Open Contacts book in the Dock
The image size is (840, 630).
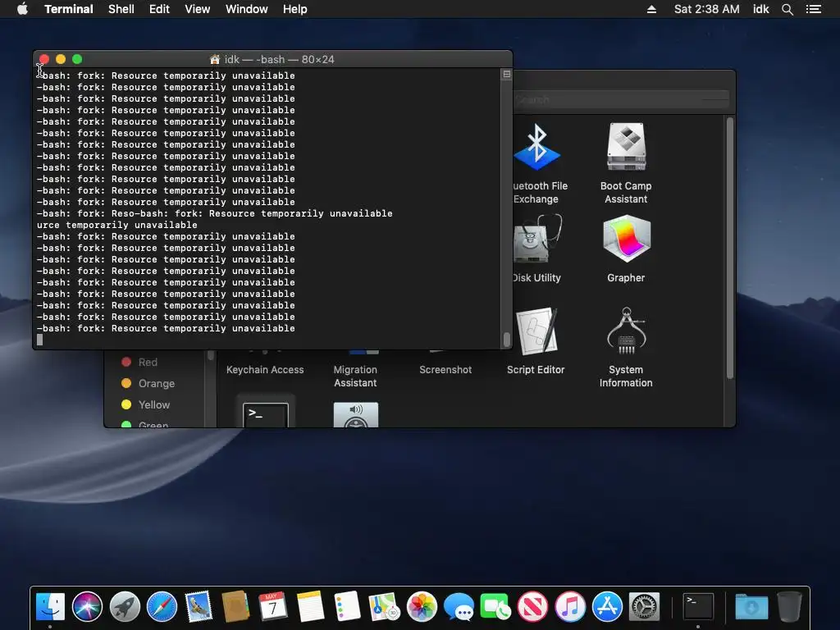(235, 607)
